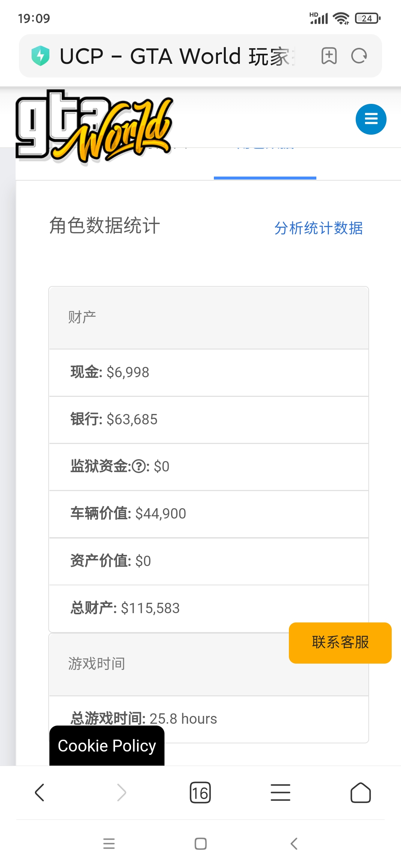Add page to bookmarks icon
Screen dimensions: 401x868
click(329, 56)
